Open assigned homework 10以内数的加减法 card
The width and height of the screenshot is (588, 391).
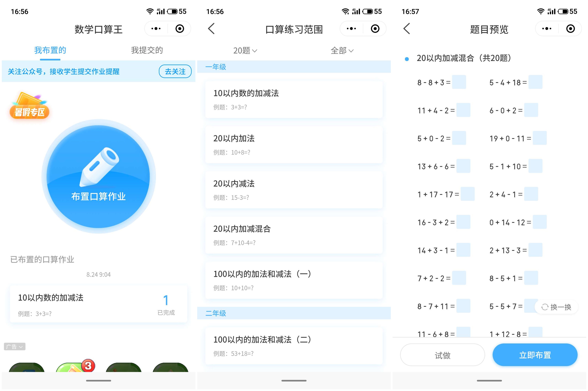click(98, 304)
